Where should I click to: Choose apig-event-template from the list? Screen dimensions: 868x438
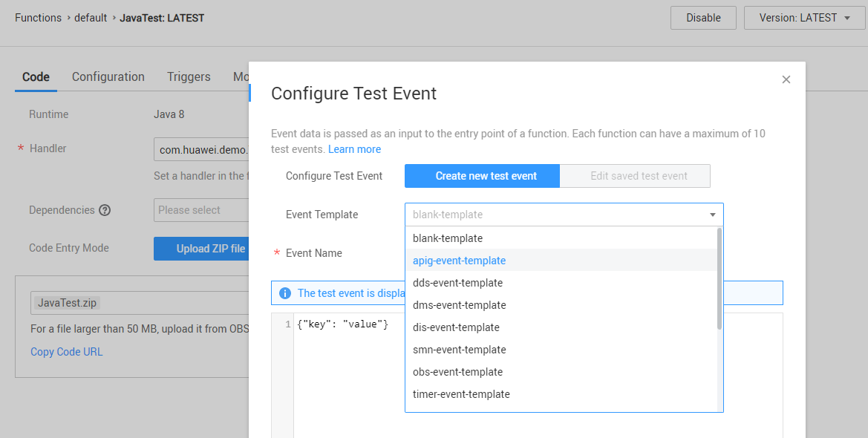459,261
